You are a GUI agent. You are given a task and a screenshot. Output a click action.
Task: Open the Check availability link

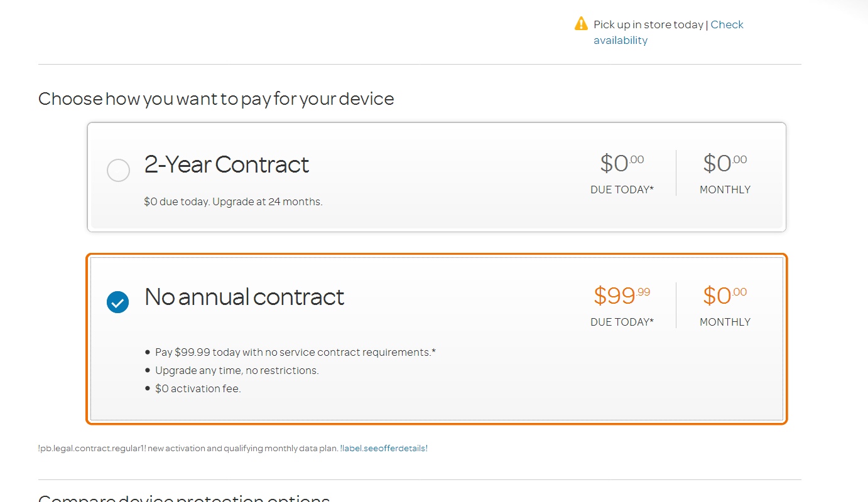coord(727,24)
